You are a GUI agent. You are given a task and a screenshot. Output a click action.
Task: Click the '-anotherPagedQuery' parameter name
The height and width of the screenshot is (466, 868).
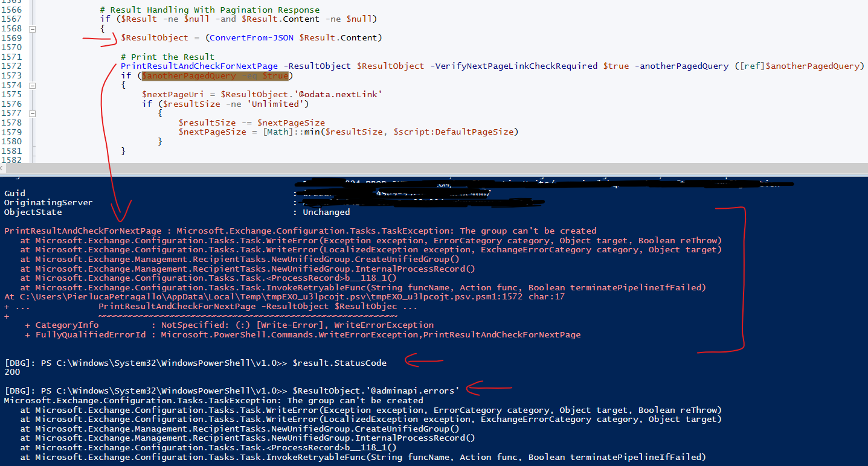coord(681,66)
